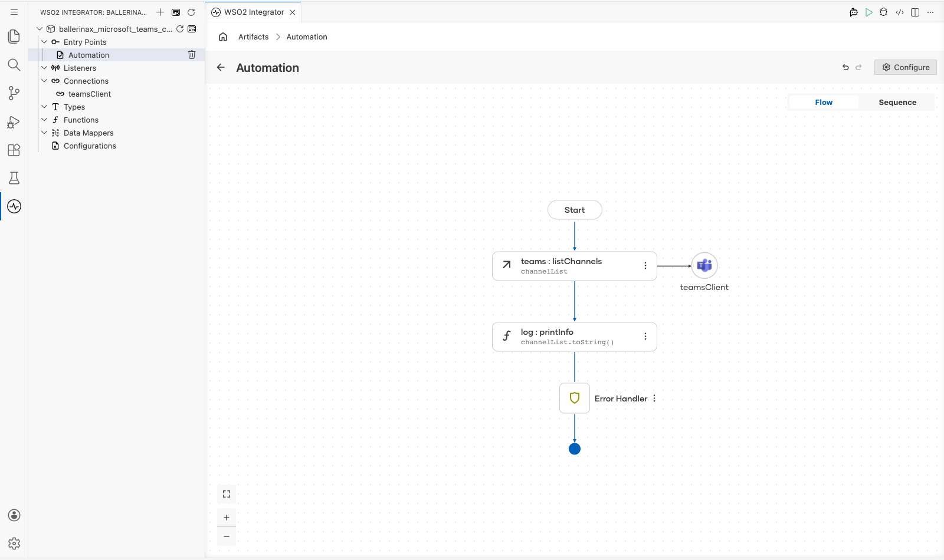Go back using the left arrow
944x560 pixels.
click(221, 67)
